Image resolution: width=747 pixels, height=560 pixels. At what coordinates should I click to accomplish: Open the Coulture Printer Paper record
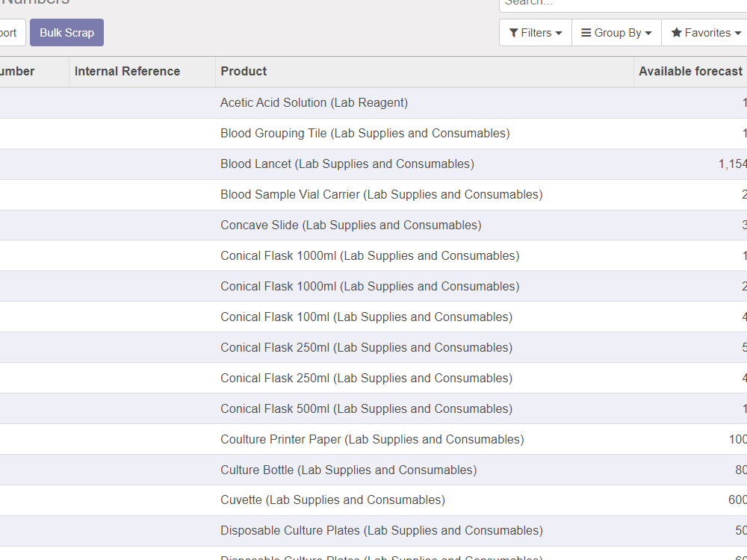pyautogui.click(x=371, y=439)
